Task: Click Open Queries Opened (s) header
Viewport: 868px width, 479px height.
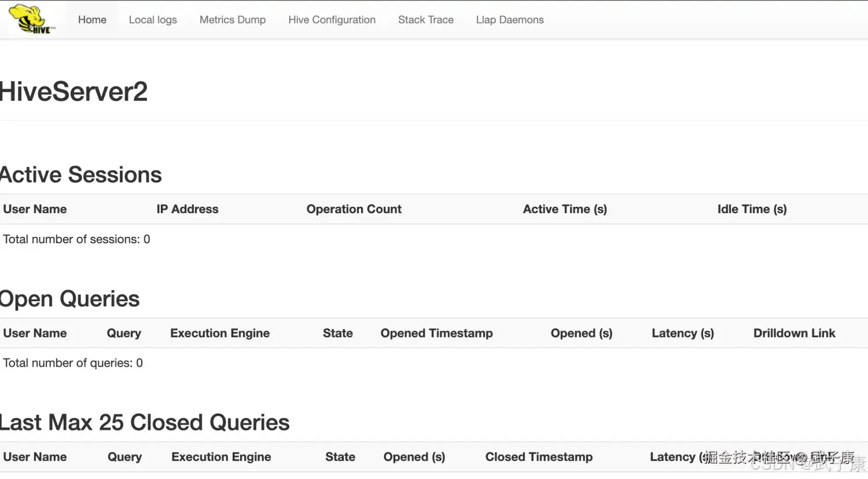Action: point(582,333)
